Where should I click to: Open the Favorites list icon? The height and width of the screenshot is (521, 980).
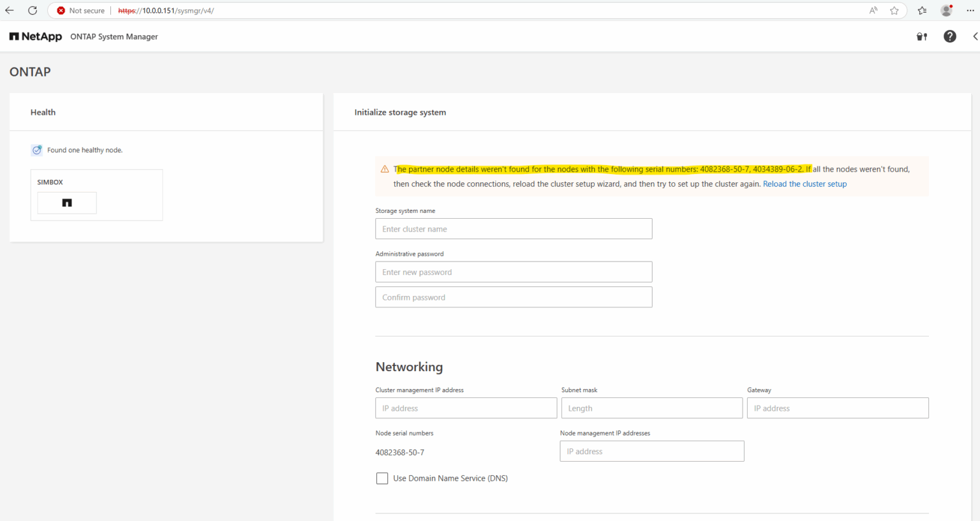(x=921, y=10)
